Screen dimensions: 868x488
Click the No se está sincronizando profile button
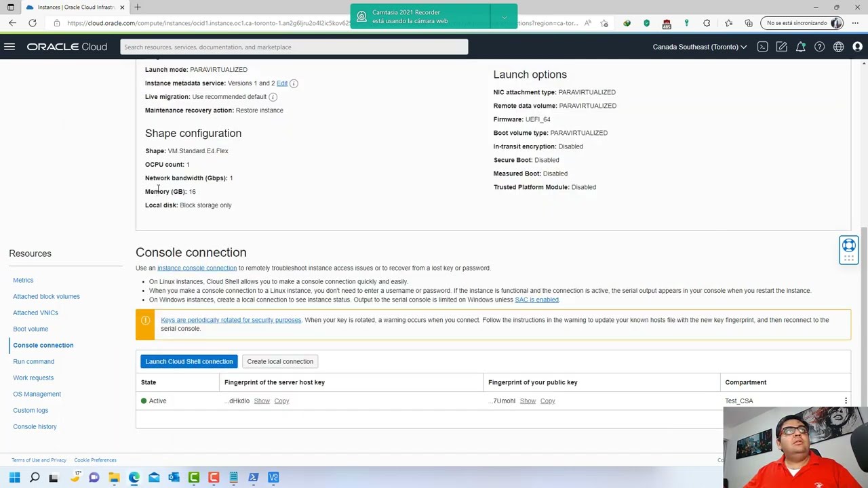[x=802, y=23]
